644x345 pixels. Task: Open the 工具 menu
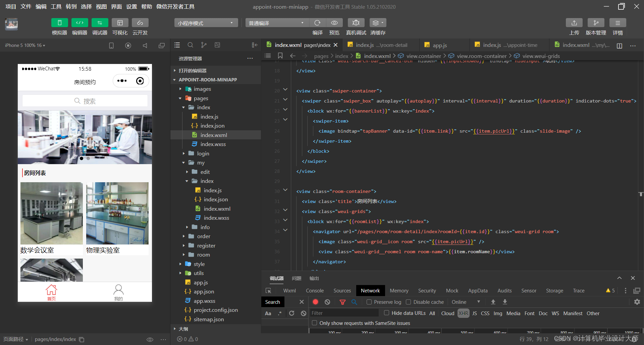point(56,6)
